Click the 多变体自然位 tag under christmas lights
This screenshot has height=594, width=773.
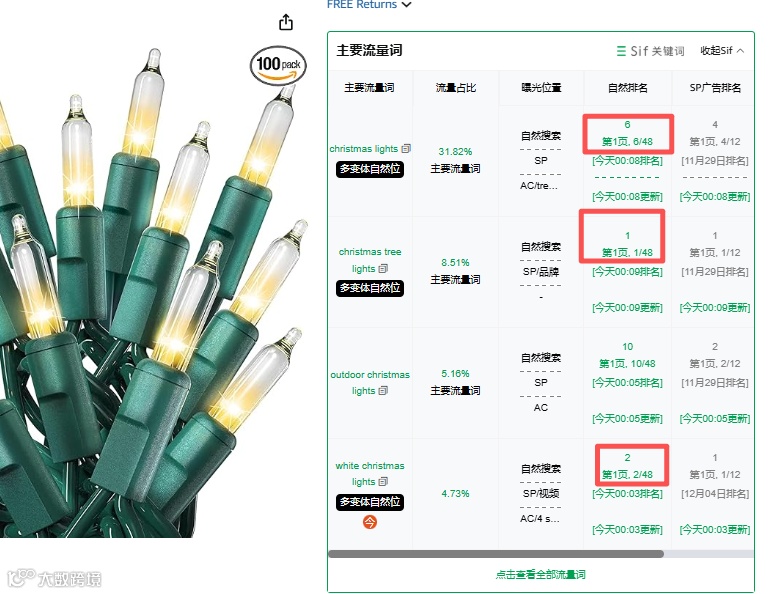click(x=370, y=169)
